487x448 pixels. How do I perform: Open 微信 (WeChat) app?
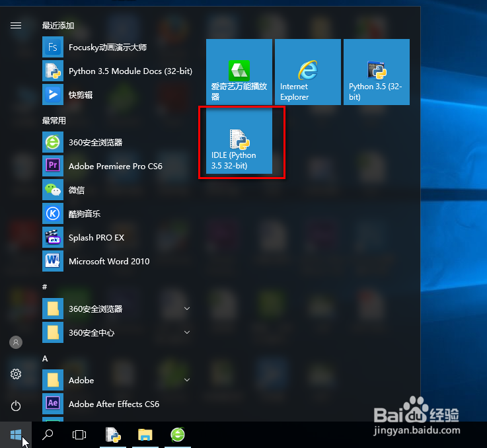point(118,190)
